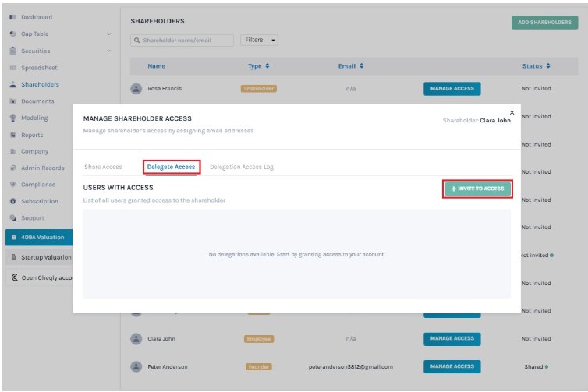Screen dimensions: 588x392
Task: Sort shareholders by Type column arrows
Action: [x=267, y=66]
